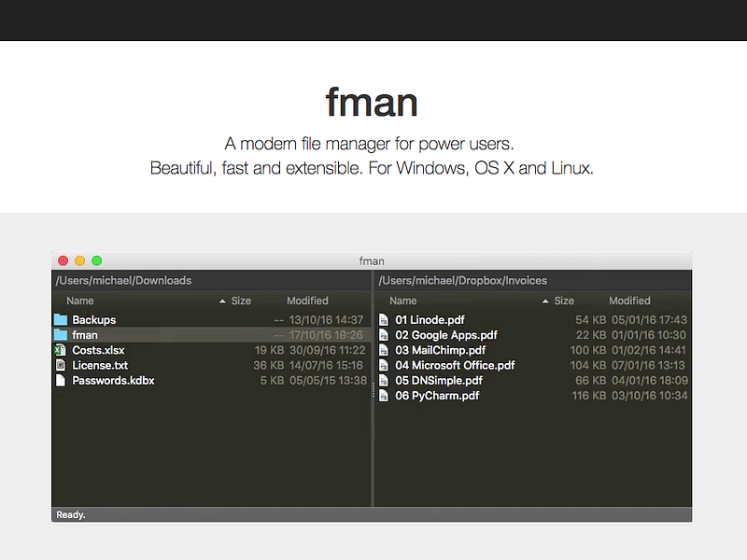Click the Costs.xlsx spreadsheet icon
747x560 pixels.
pyautogui.click(x=62, y=350)
